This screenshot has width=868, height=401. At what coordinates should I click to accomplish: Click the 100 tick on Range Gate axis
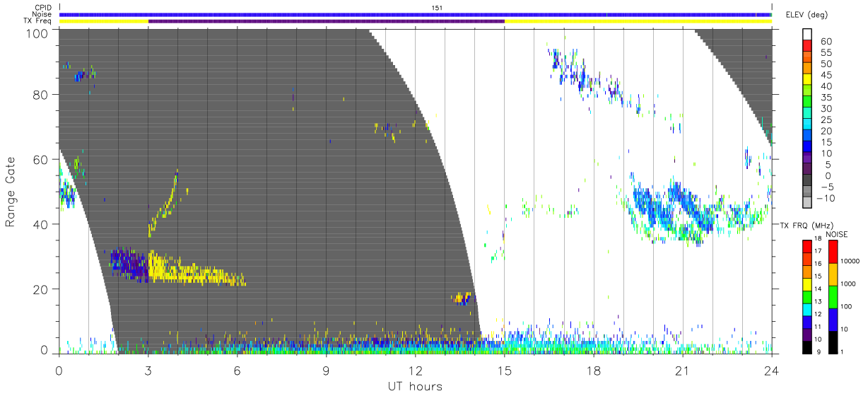[x=37, y=33]
